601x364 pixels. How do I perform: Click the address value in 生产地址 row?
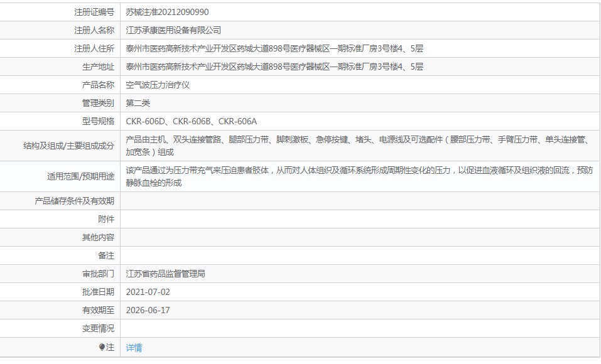pos(274,67)
